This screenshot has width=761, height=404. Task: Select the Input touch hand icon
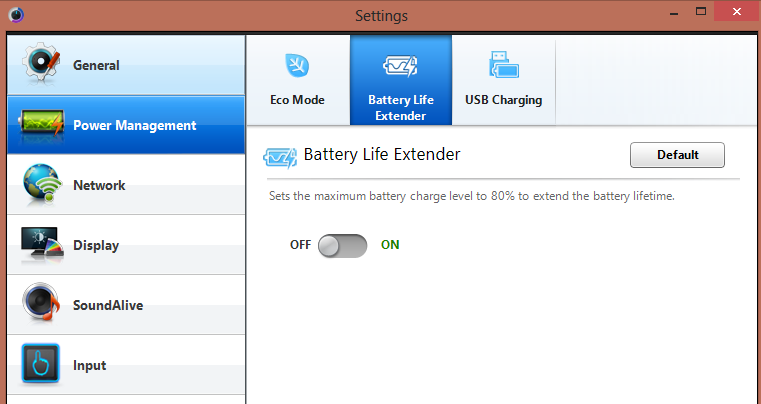[40, 364]
